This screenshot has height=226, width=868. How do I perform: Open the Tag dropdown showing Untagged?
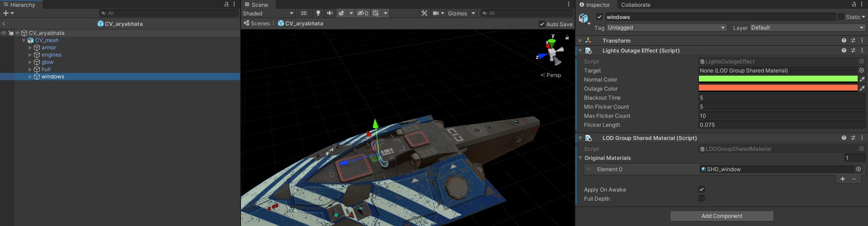pos(666,28)
